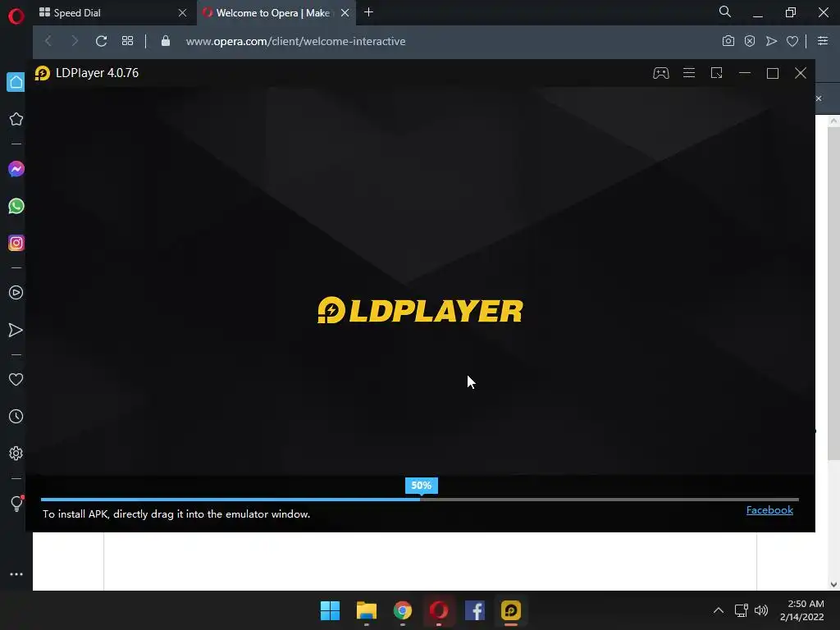The image size is (840, 630).
Task: Open volume control in system tray
Action: (x=761, y=610)
